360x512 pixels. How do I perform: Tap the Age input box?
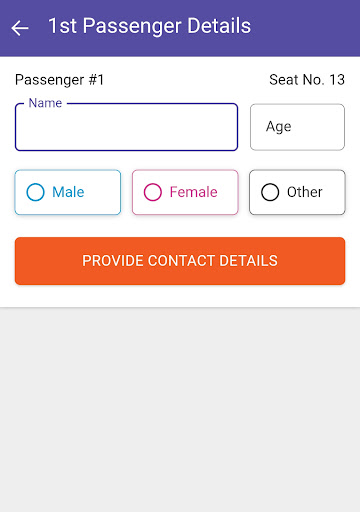(x=297, y=127)
